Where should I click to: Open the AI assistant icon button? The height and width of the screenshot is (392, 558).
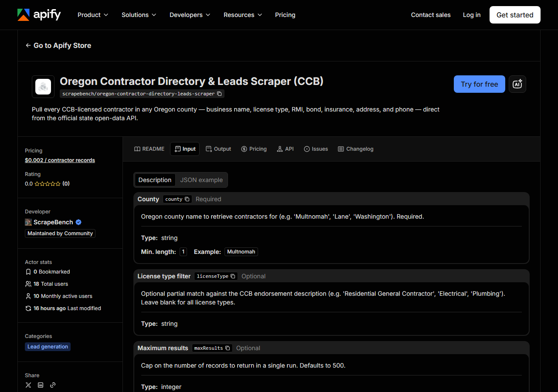pyautogui.click(x=517, y=84)
